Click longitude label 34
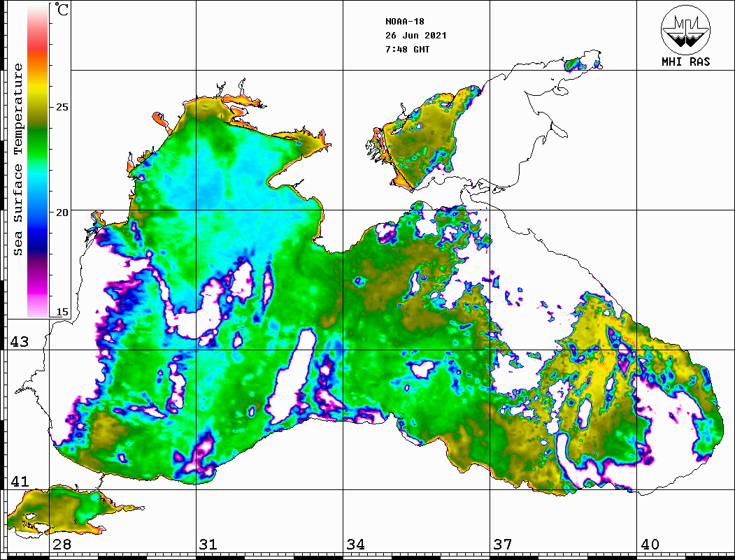Screen dimensions: 735x560 tap(356, 544)
